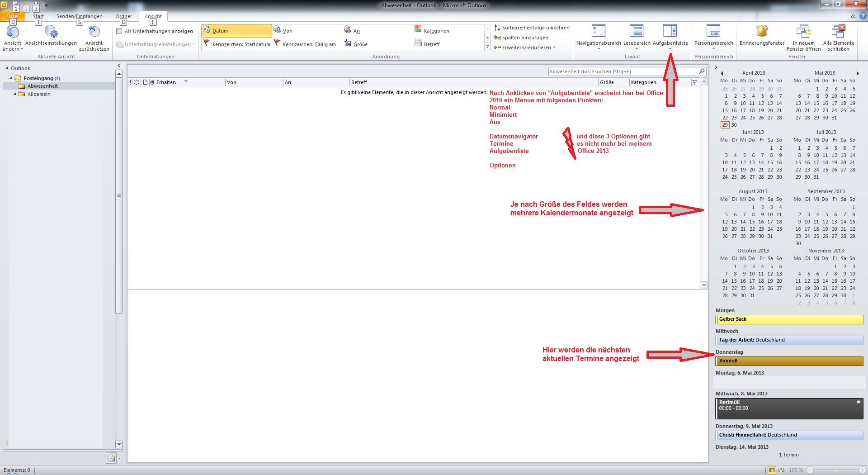Switch to the Ordner ribbon tab
Viewport: 868px width, 475px height.
click(123, 16)
